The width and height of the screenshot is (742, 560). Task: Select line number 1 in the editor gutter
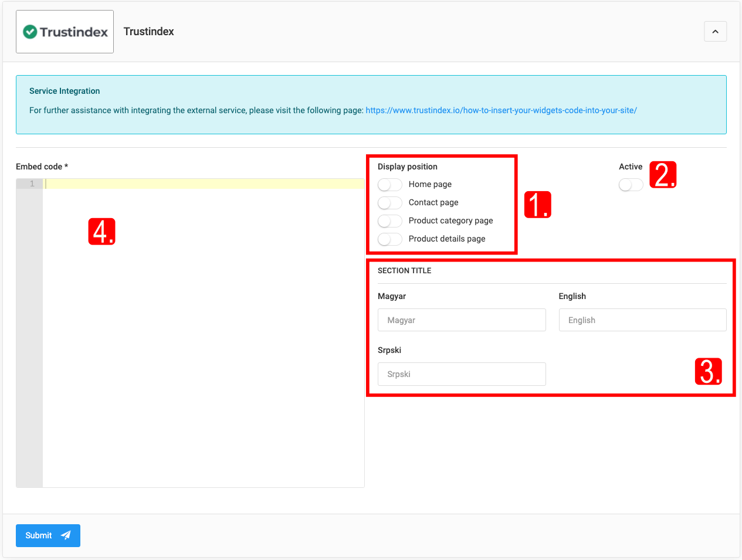(32, 184)
